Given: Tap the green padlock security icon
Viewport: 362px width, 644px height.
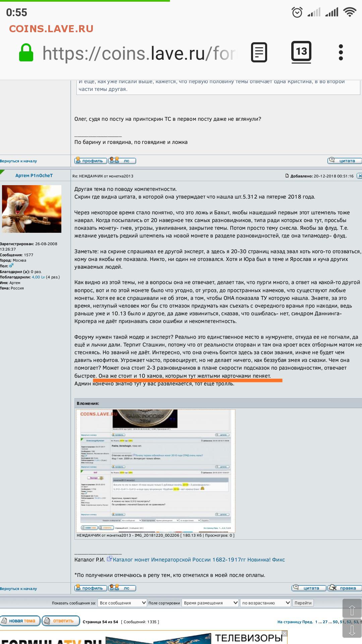Looking at the screenshot, I should tap(26, 53).
